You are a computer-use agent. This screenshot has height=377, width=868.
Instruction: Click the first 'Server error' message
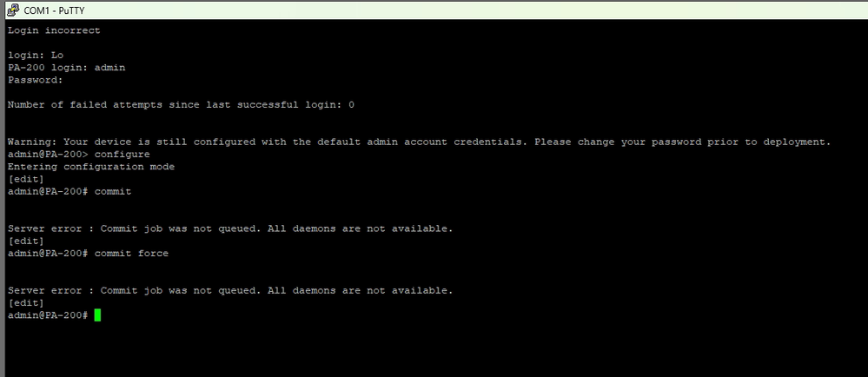230,228
